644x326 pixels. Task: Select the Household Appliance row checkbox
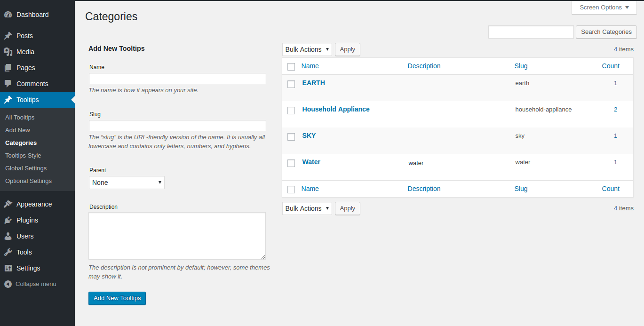point(291,110)
